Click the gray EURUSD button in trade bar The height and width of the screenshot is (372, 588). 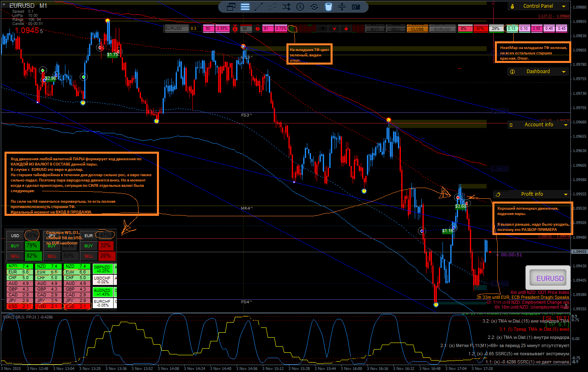pos(443,29)
